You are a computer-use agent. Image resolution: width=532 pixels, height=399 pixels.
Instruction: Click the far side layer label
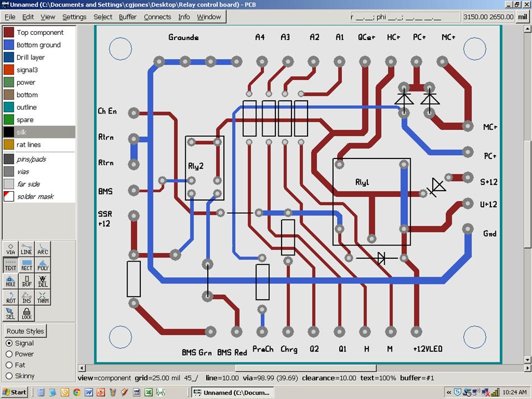[28, 184]
